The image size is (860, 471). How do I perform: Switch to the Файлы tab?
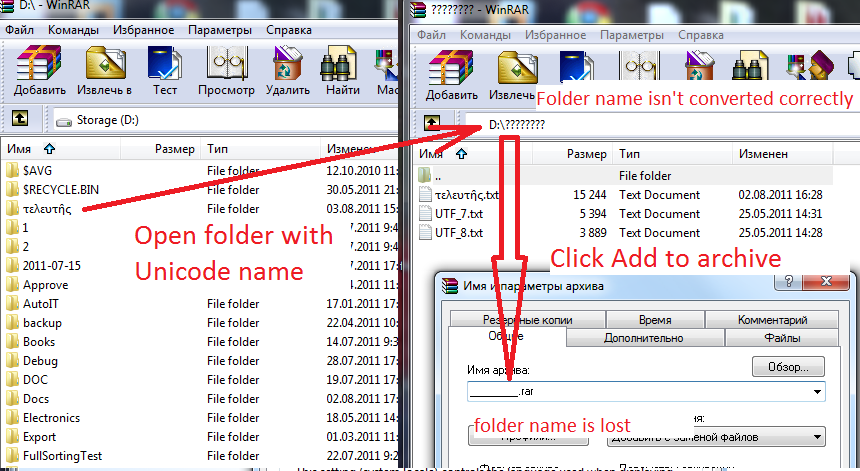point(782,338)
